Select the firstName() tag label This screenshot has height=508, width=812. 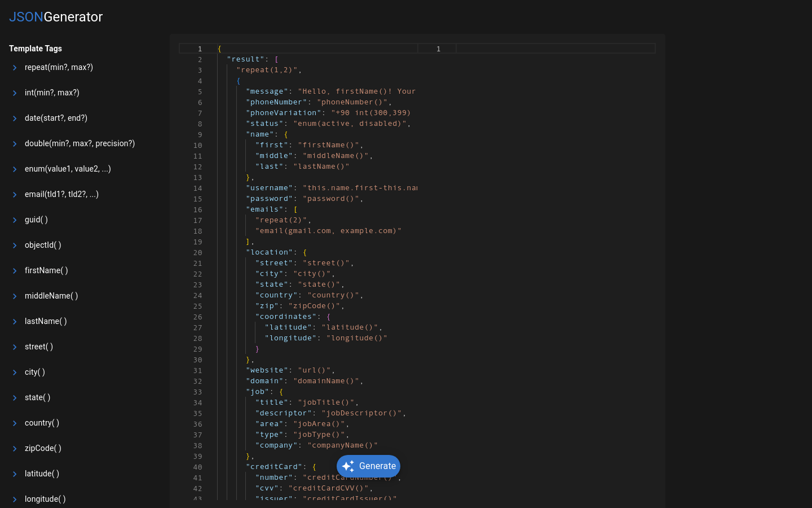(46, 270)
